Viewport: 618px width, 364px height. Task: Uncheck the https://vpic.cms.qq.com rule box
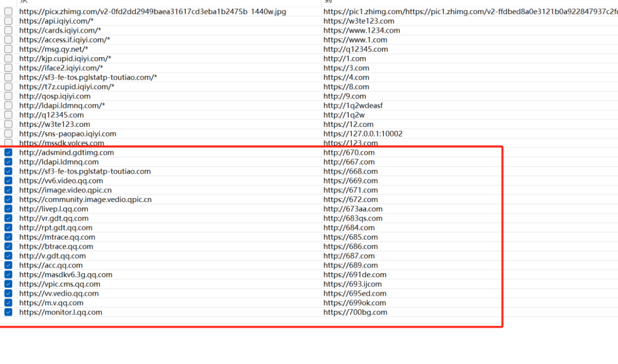pyautogui.click(x=8, y=284)
